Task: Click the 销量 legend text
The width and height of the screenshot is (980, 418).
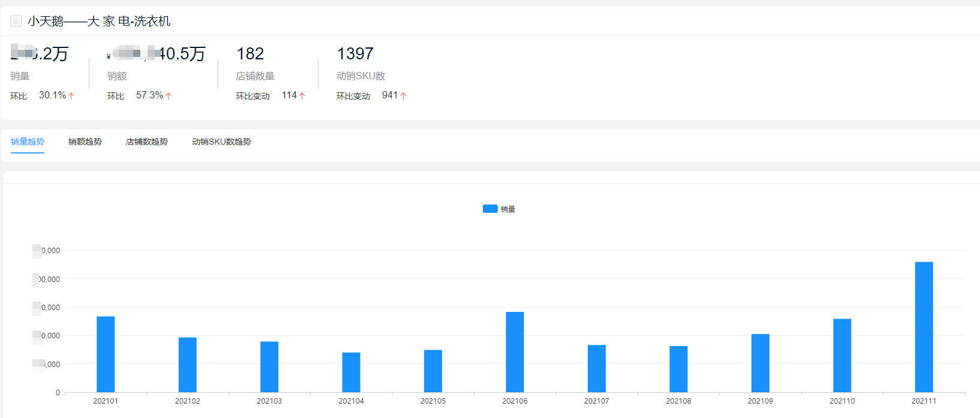Action: tap(508, 209)
